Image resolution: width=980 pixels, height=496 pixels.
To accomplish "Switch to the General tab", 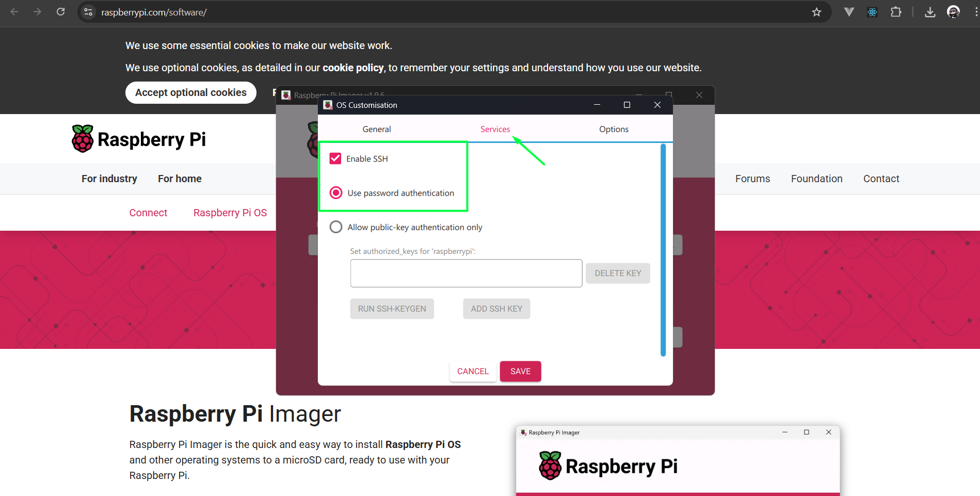I will click(x=377, y=129).
